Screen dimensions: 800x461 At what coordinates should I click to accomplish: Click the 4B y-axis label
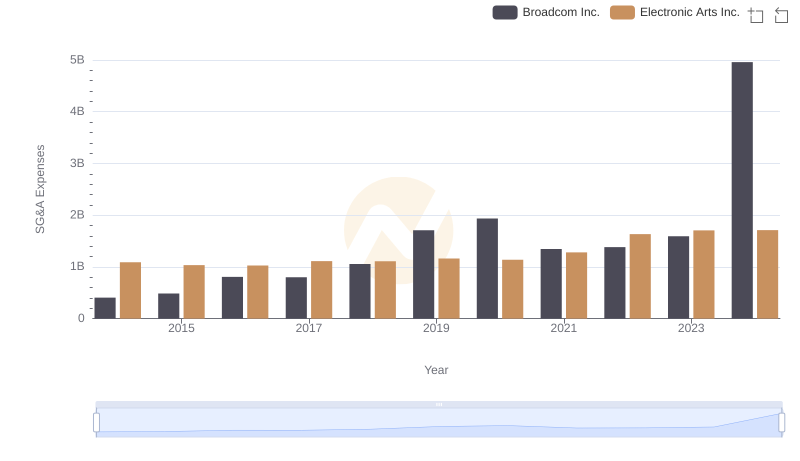[x=77, y=112]
